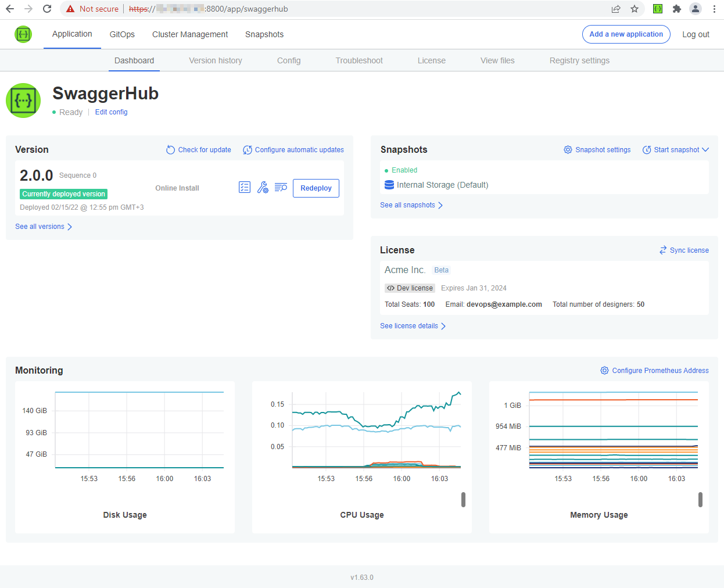Click the Internal Storage database icon
The height and width of the screenshot is (588, 724).
[388, 184]
